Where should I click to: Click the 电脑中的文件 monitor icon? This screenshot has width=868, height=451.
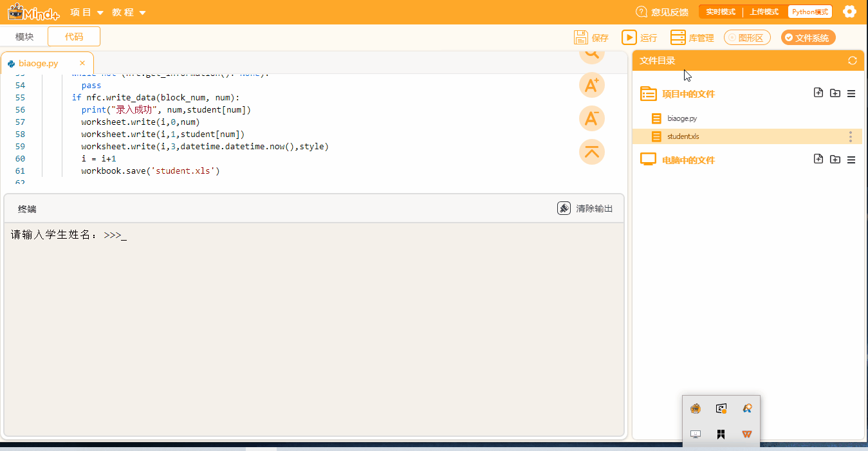[649, 160]
